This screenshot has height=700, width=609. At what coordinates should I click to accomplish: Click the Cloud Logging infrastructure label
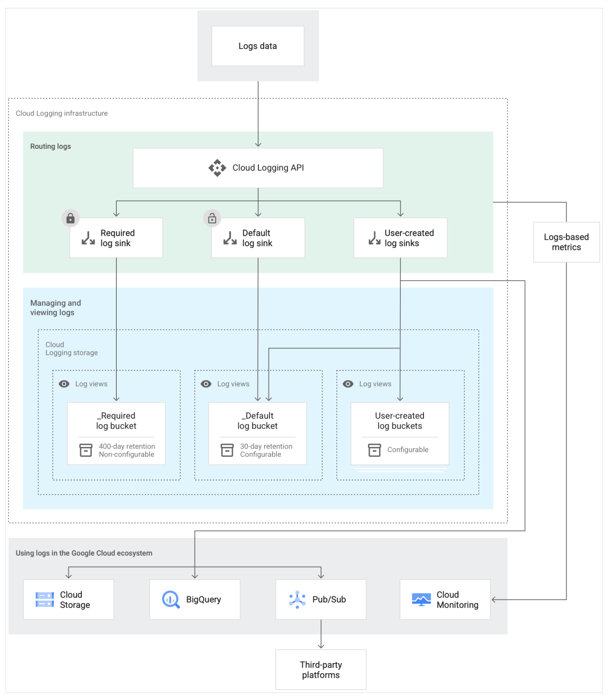pyautogui.click(x=62, y=113)
